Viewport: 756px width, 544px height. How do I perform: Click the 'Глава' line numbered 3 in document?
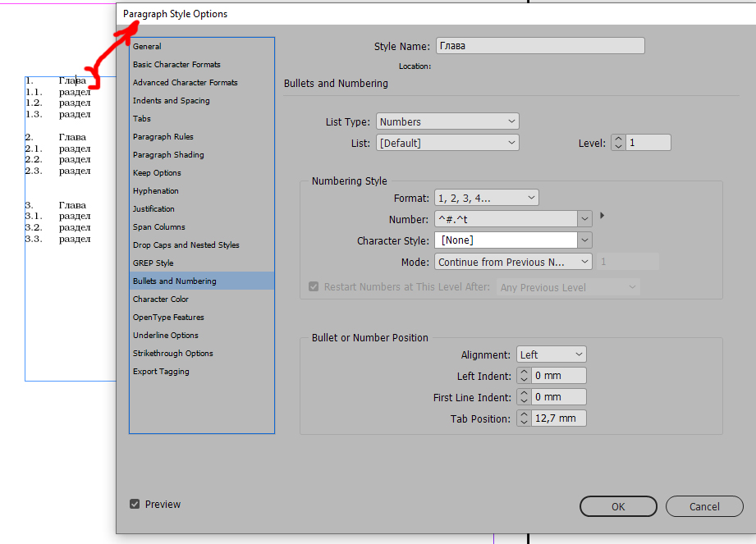(72, 205)
